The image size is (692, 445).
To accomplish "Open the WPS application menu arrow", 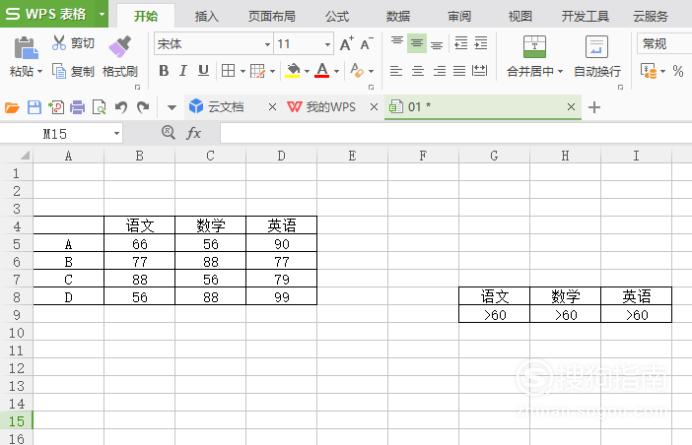I will tap(102, 14).
